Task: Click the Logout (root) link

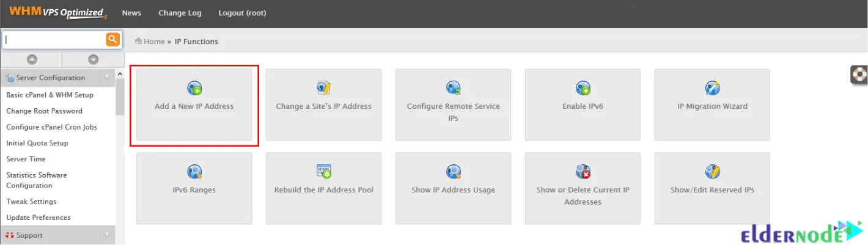Action: pos(242,13)
